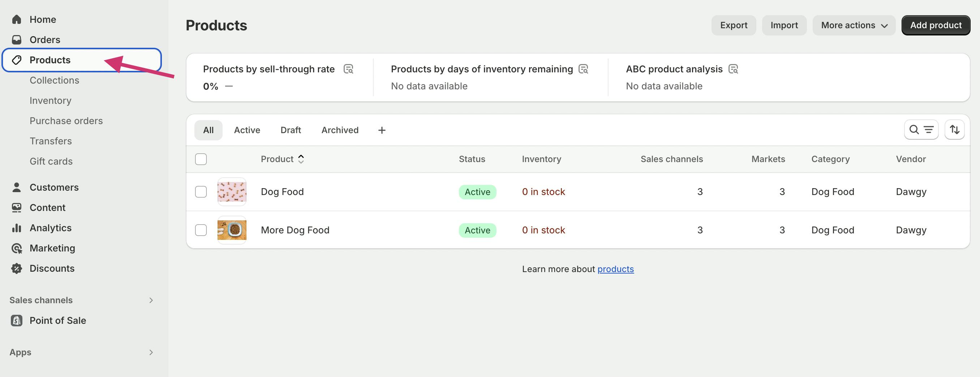
Task: Select all products with header checkbox
Action: [201, 159]
